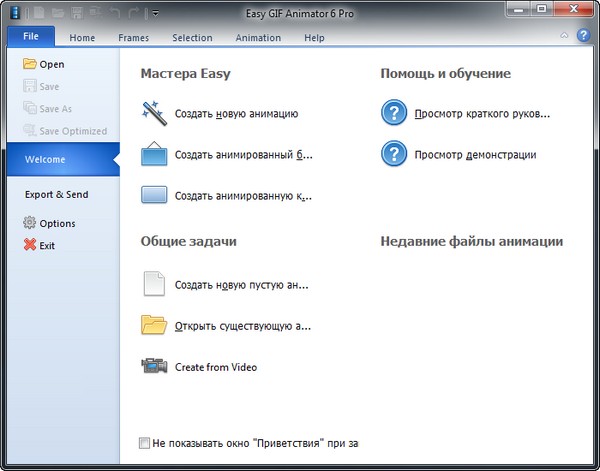Enable the "Не показывать окно Приветствия" checkbox
This screenshot has width=600, height=471.
(x=146, y=441)
